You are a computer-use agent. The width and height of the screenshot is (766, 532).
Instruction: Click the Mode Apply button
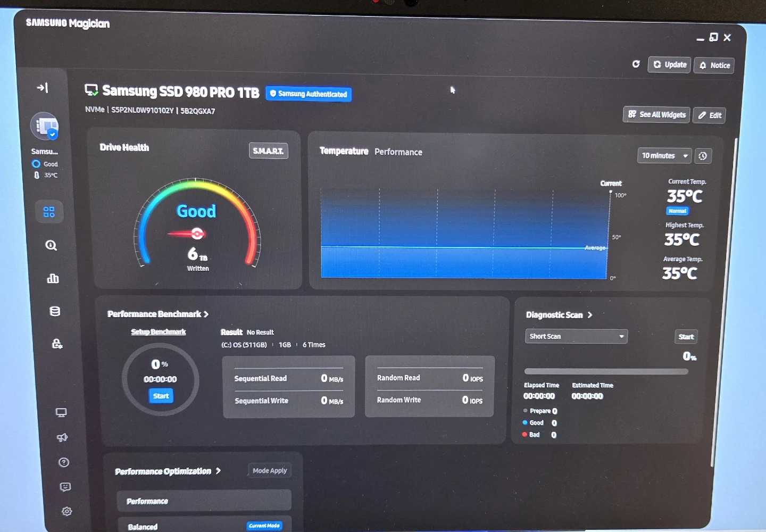coord(270,470)
